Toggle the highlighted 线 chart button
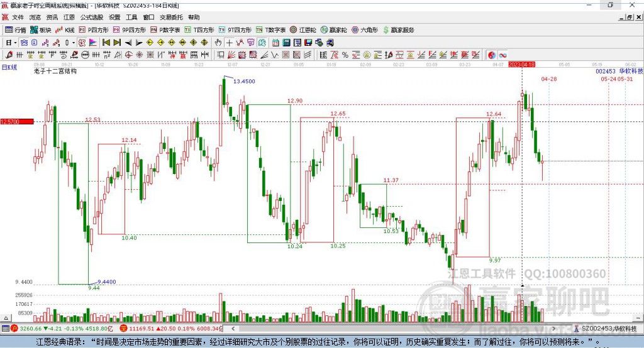Screen dimensions: 644x348 262,43
